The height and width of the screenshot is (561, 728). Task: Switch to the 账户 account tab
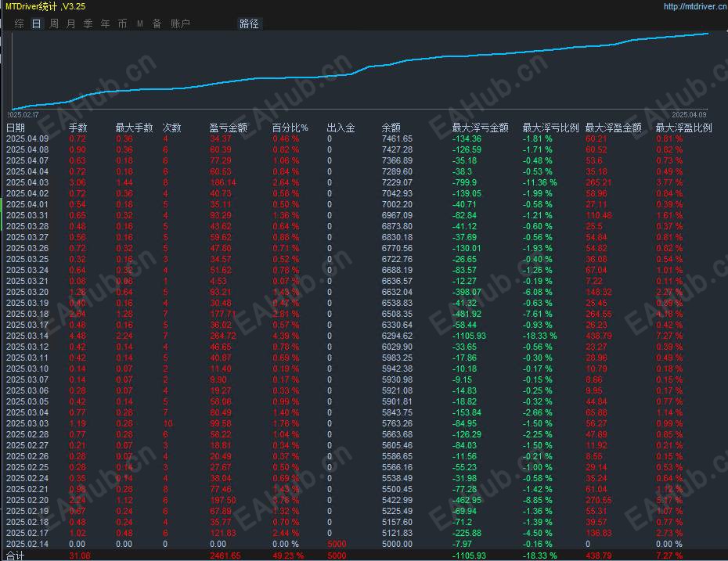(x=180, y=23)
